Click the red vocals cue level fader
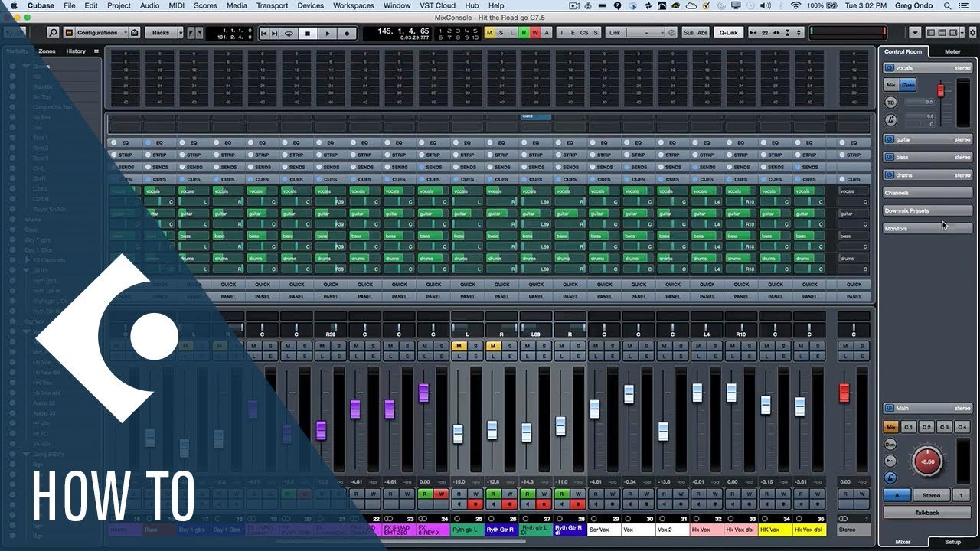The height and width of the screenshot is (551, 980). (x=941, y=90)
